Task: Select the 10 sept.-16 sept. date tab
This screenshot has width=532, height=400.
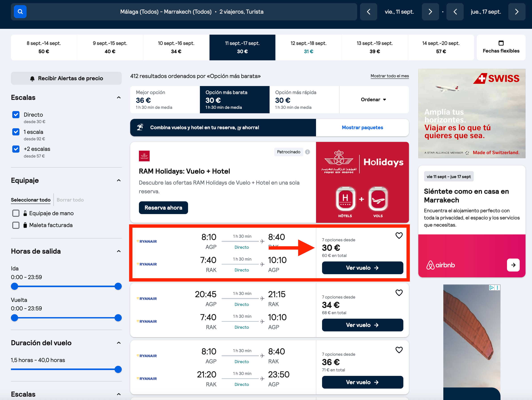Action: [176, 47]
